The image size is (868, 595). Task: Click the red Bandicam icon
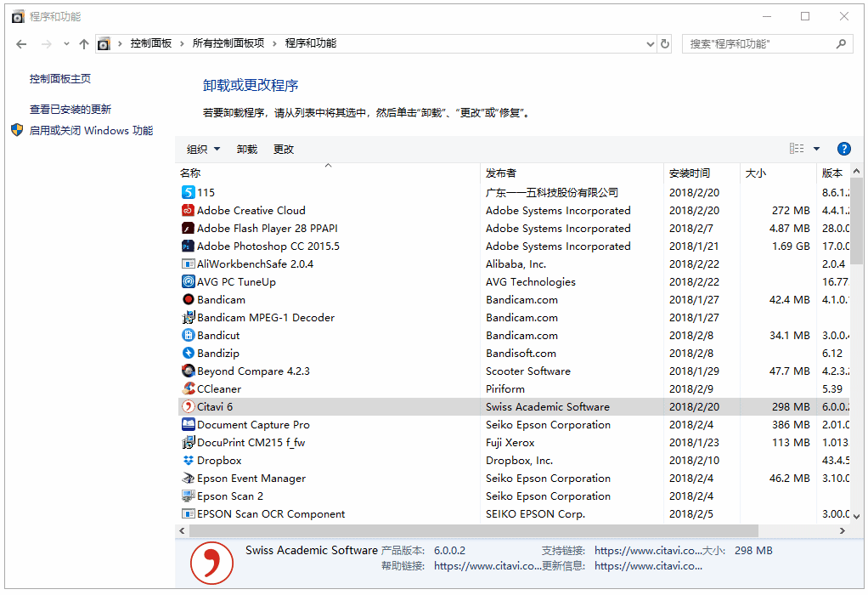(189, 299)
